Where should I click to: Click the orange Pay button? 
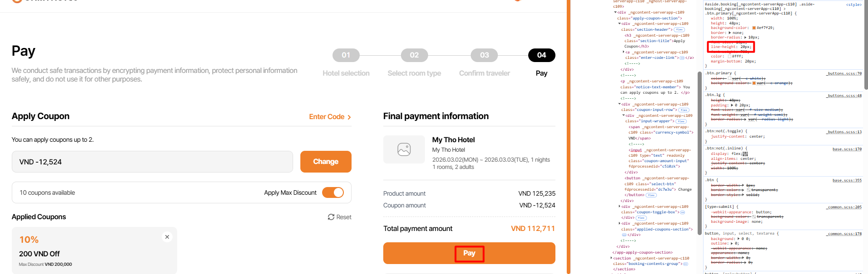(469, 253)
